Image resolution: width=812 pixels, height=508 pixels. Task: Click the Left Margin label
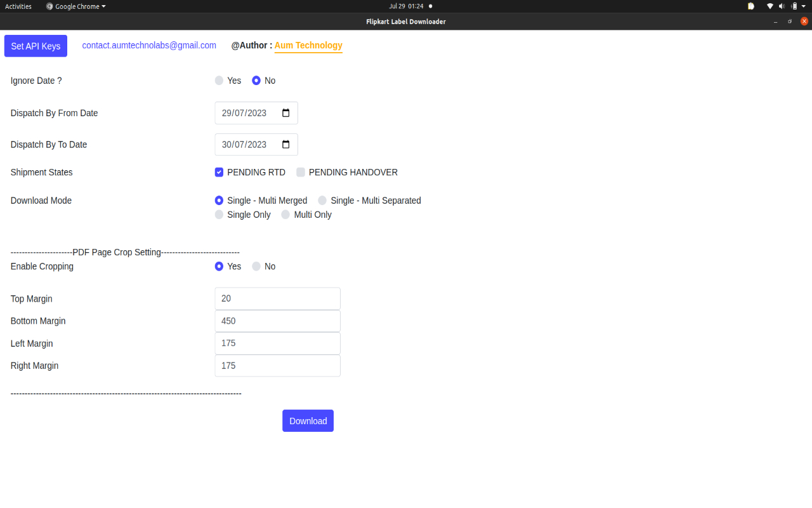(32, 344)
